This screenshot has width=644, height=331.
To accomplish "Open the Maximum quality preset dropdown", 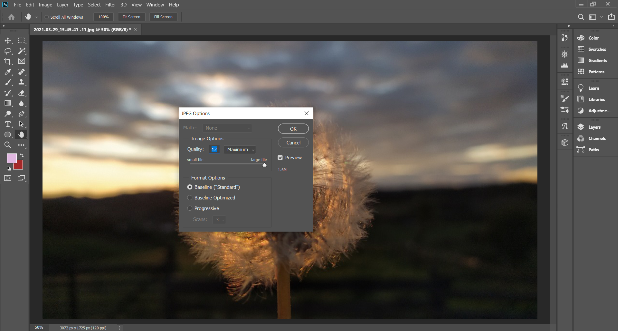I will click(x=240, y=150).
